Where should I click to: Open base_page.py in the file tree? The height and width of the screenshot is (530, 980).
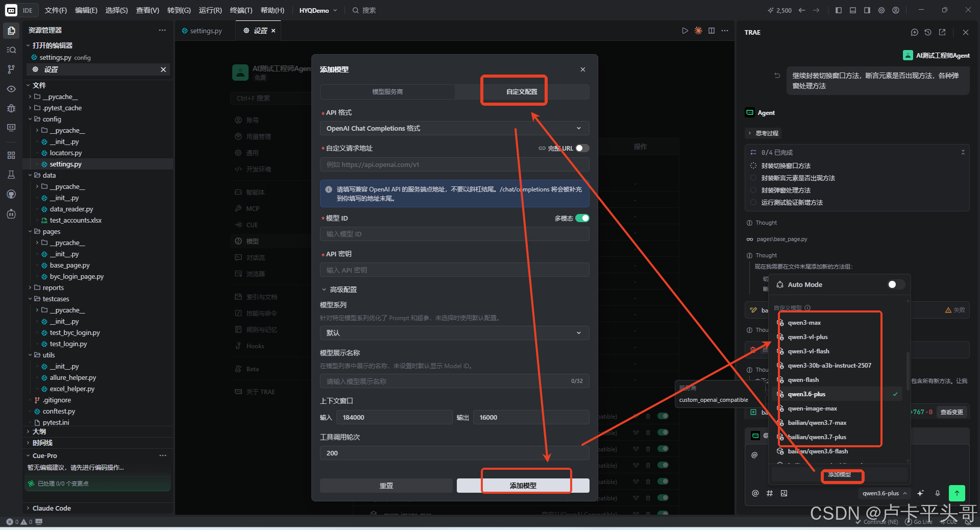(x=69, y=266)
